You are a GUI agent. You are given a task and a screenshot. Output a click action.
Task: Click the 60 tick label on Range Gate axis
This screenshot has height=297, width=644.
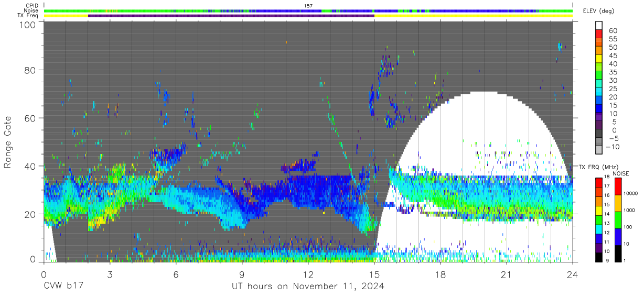coord(30,118)
